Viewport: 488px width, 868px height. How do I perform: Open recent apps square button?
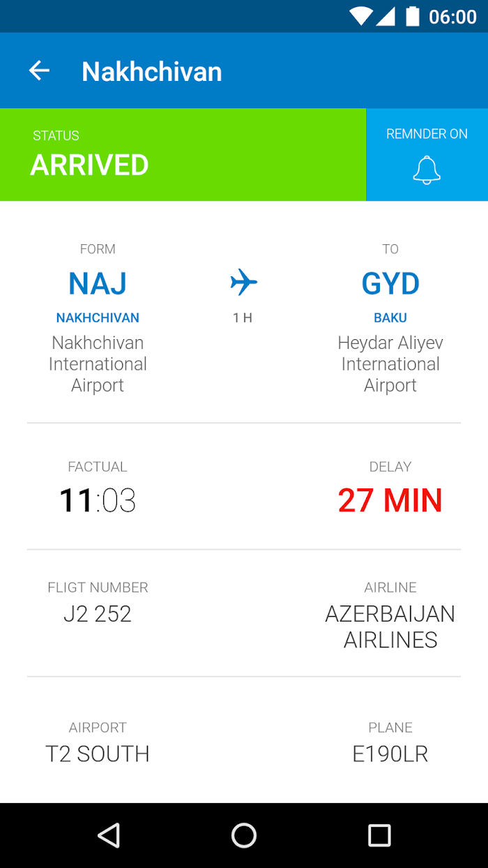pyautogui.click(x=379, y=835)
